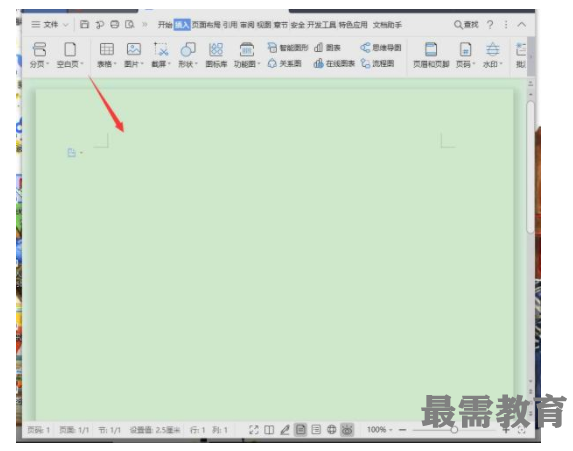
Task: Open the 开发工具 tab
Action: pyautogui.click(x=321, y=25)
